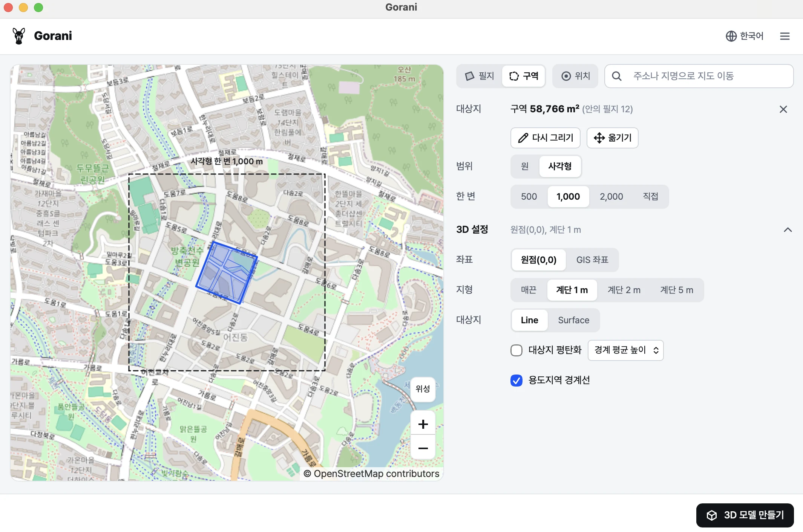Choose 계단 2 m terrain
The width and height of the screenshot is (803, 532).
[x=624, y=290]
